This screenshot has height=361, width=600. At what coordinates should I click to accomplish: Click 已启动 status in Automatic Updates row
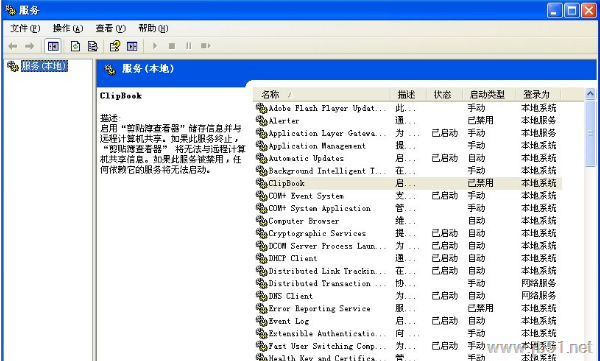coord(445,158)
